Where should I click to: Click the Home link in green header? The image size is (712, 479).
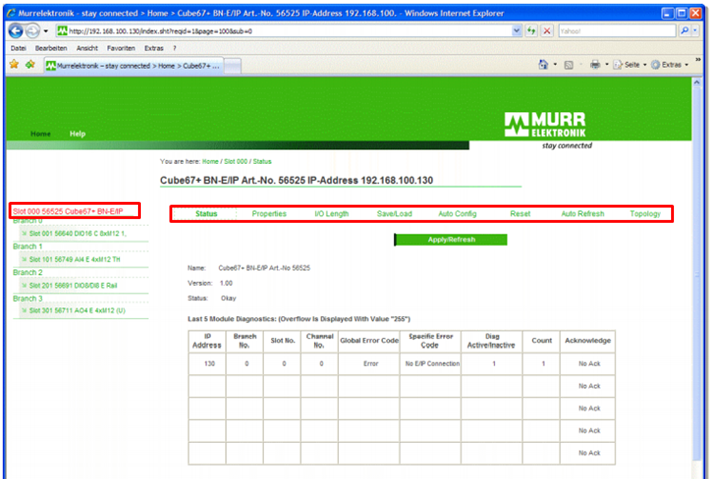click(x=40, y=134)
